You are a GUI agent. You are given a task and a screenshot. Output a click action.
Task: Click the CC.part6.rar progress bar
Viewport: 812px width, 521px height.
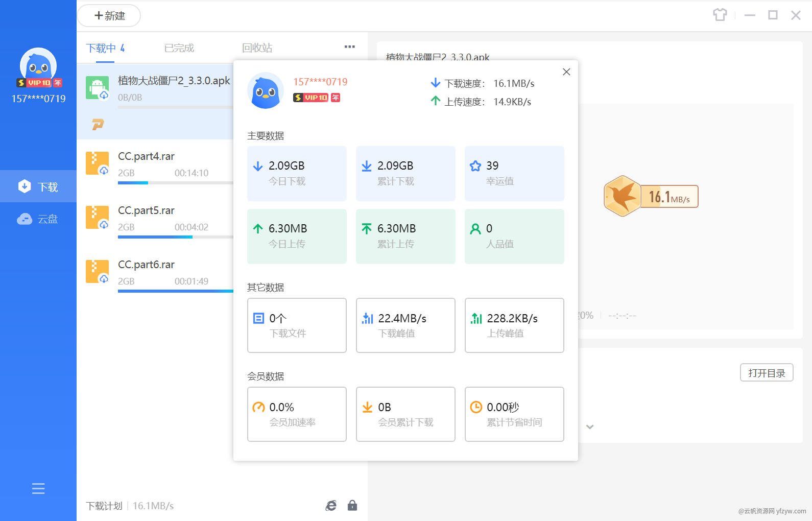(176, 291)
